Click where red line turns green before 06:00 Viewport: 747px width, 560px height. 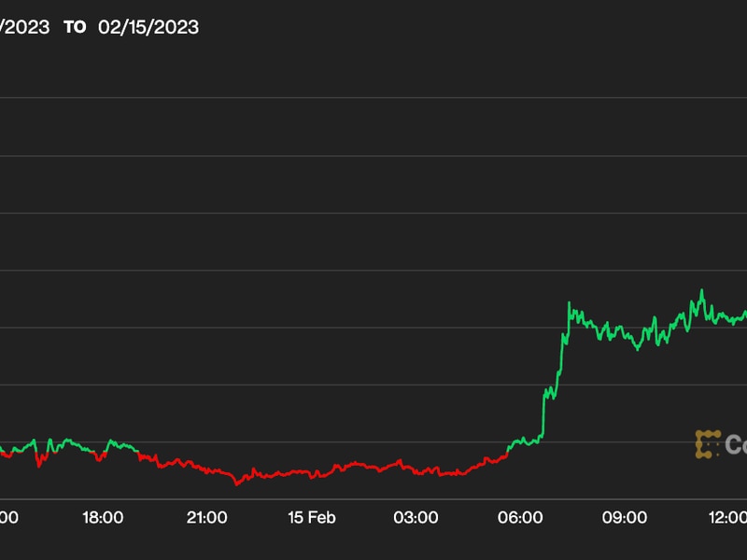(506, 452)
